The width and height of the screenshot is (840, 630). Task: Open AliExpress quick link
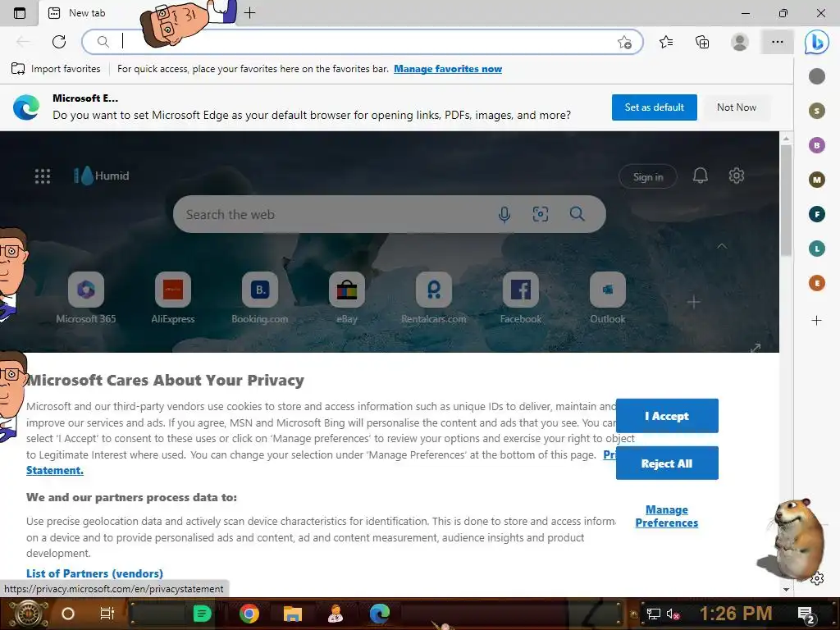(x=172, y=298)
